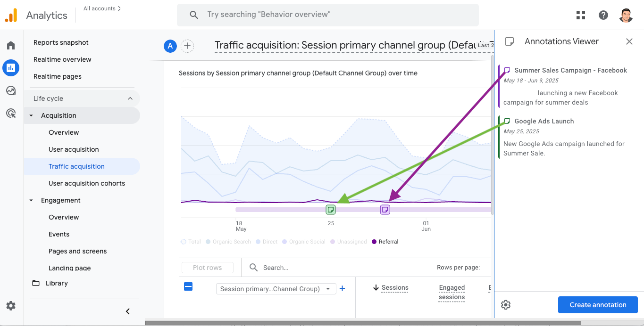
Task: Collapse the Engagement tree group
Action: (31, 200)
